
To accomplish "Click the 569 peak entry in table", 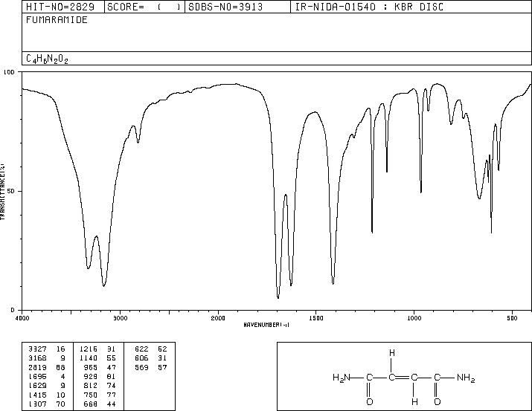I will click(x=142, y=367).
